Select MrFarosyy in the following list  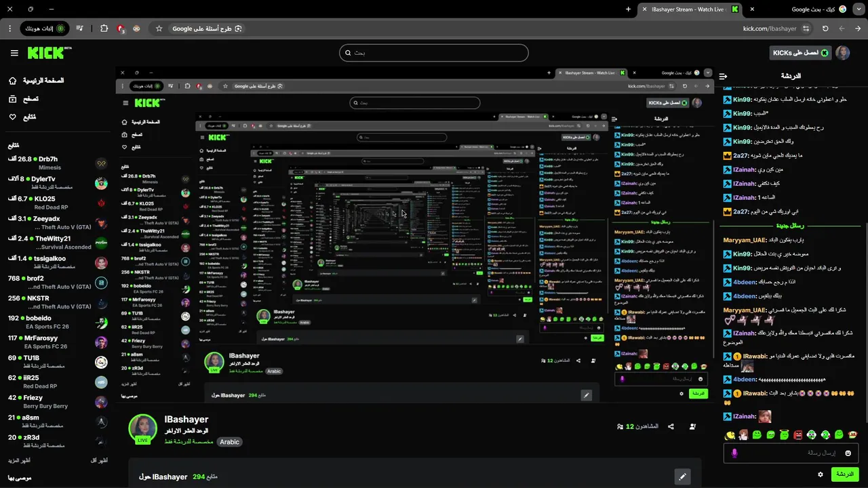click(x=58, y=342)
